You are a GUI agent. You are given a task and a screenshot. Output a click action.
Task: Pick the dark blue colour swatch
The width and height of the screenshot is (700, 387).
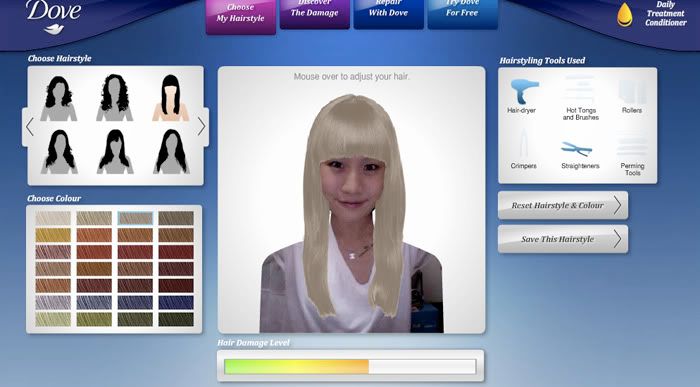coord(176,303)
